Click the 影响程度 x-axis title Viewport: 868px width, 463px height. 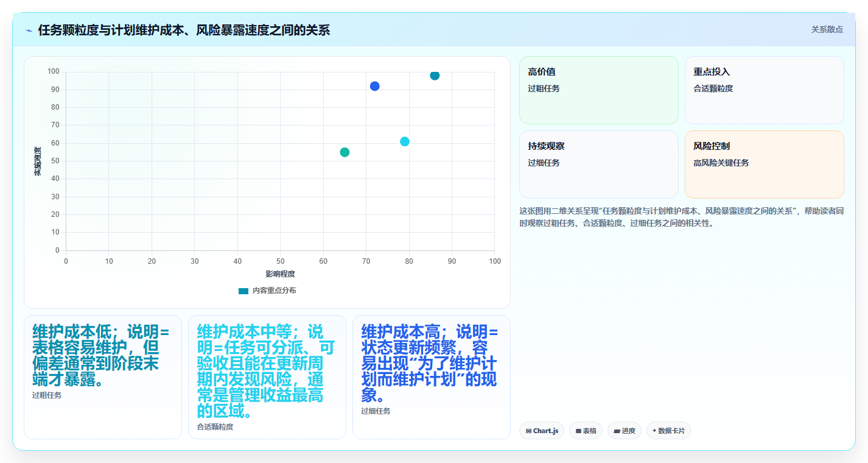click(x=281, y=274)
